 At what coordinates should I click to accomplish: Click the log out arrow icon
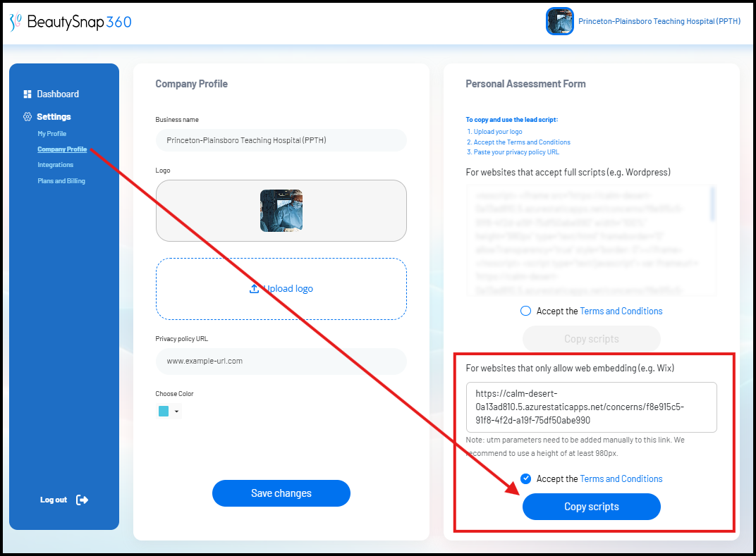point(82,500)
